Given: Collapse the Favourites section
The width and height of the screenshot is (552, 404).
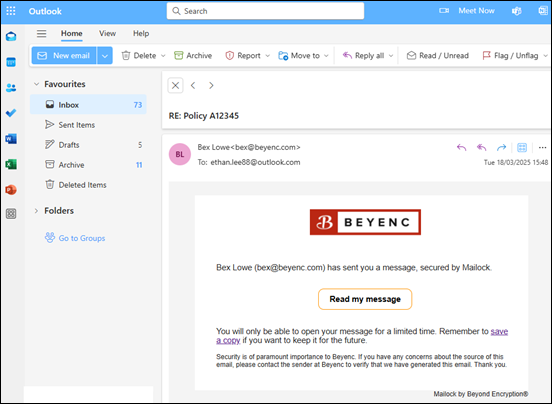Looking at the screenshot, I should (x=36, y=84).
